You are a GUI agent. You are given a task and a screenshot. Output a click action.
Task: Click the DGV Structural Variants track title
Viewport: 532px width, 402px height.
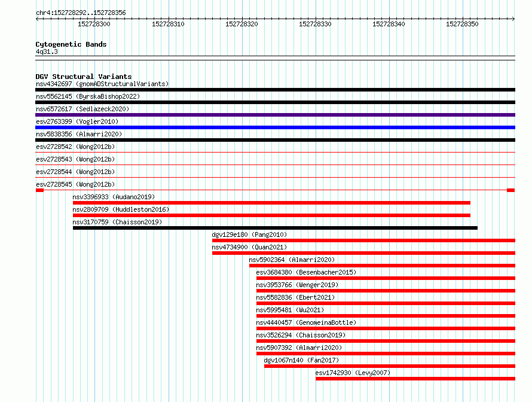84,77
